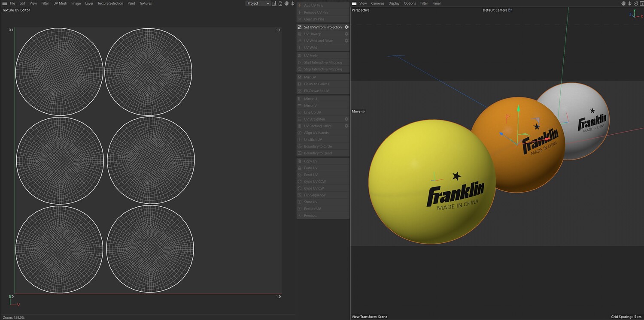The height and width of the screenshot is (320, 644).
Task: Open UV Unwrap settings gear
Action: tap(346, 34)
